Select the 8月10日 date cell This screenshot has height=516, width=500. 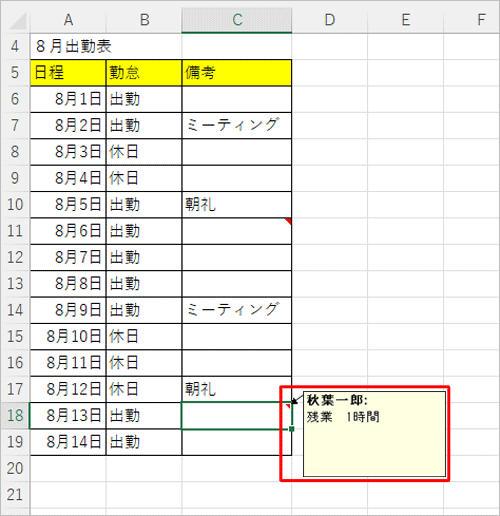(x=68, y=336)
